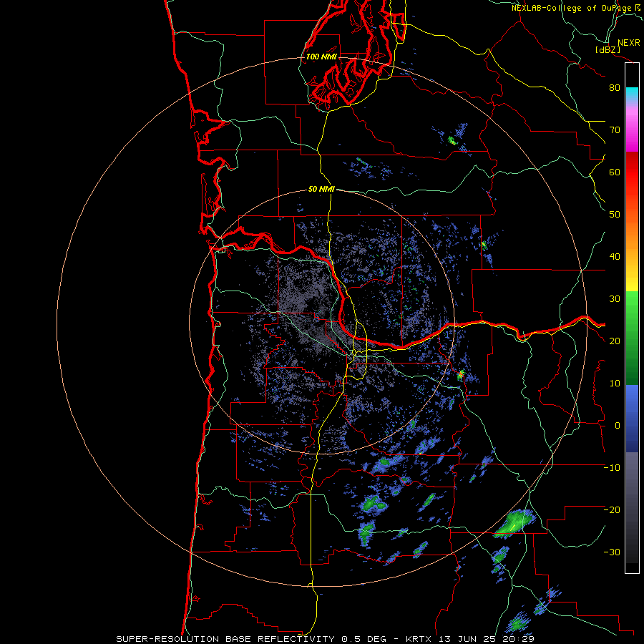Click the -10 value on the dBZ scale

tap(612, 468)
